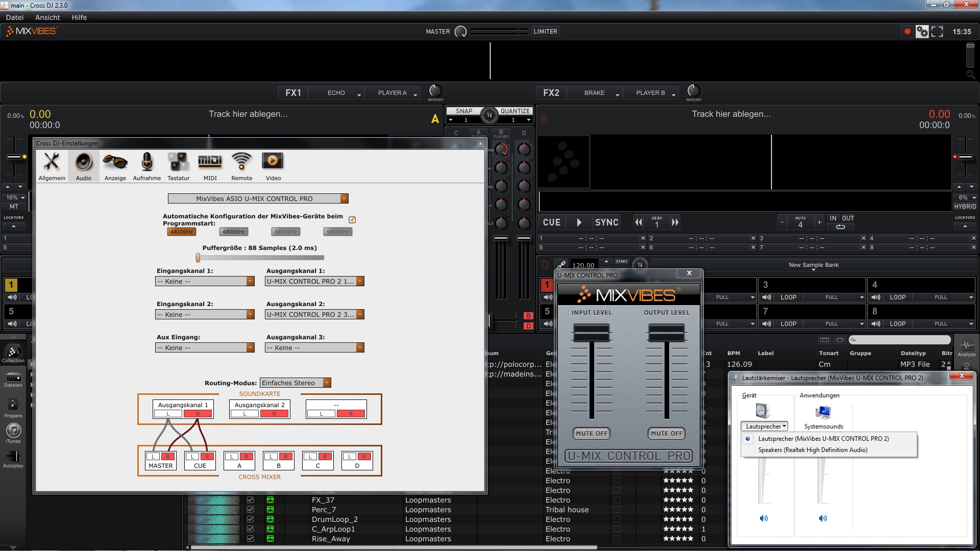980x551 pixels.
Task: Click the Analyze icon
Action: click(x=966, y=347)
